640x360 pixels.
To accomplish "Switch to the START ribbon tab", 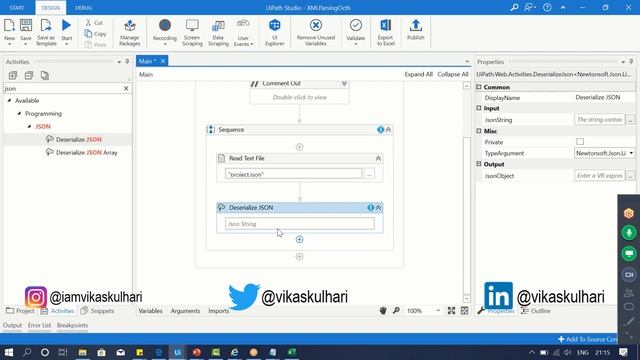I will (17, 8).
